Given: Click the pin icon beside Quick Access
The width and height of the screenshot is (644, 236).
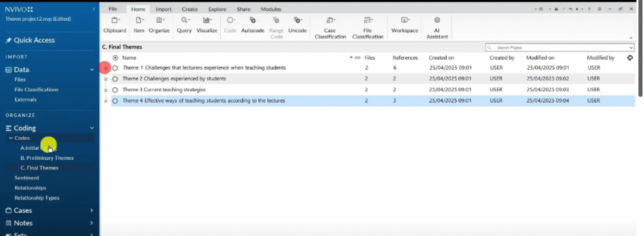Looking at the screenshot, I should coord(8,40).
